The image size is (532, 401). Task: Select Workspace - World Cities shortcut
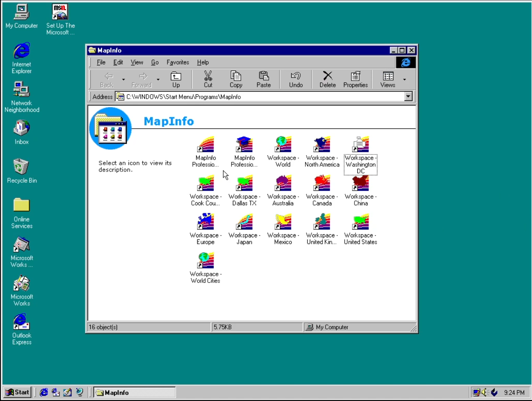(x=205, y=268)
